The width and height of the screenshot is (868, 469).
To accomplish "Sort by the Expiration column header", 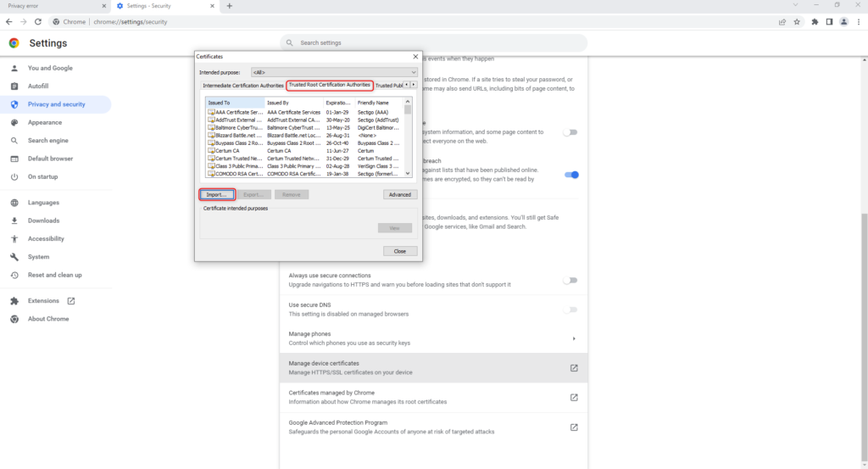I will pyautogui.click(x=339, y=103).
